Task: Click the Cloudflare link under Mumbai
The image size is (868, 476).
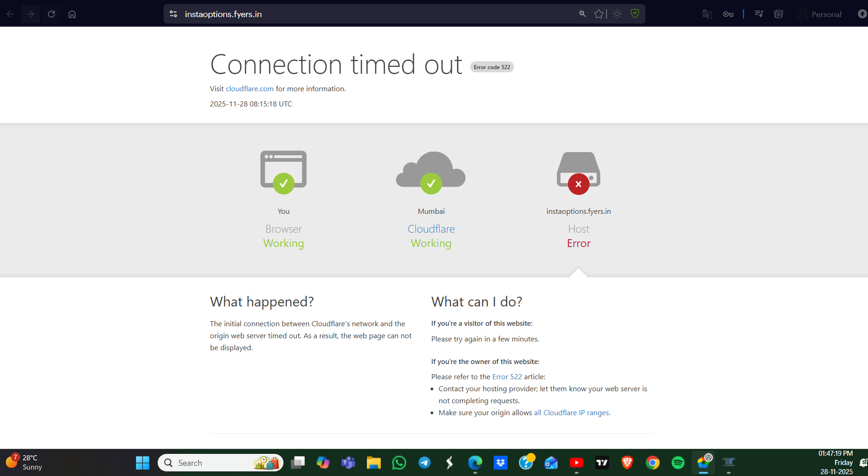Action: point(431,229)
